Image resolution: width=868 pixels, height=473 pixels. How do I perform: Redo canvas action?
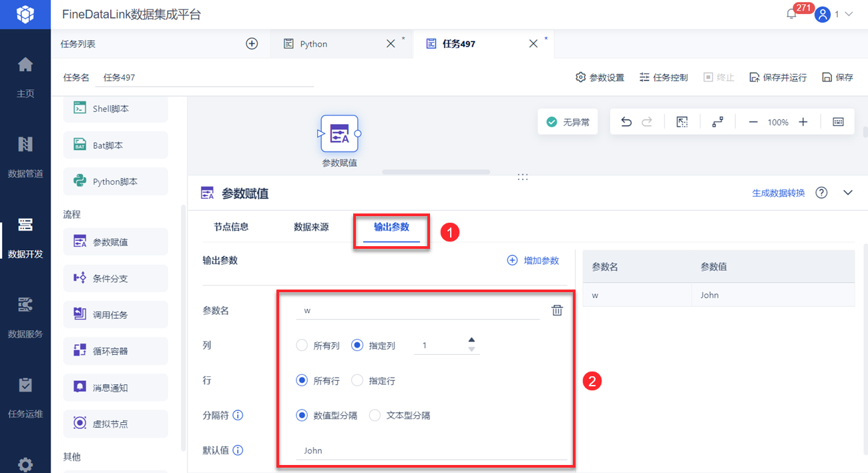click(646, 122)
